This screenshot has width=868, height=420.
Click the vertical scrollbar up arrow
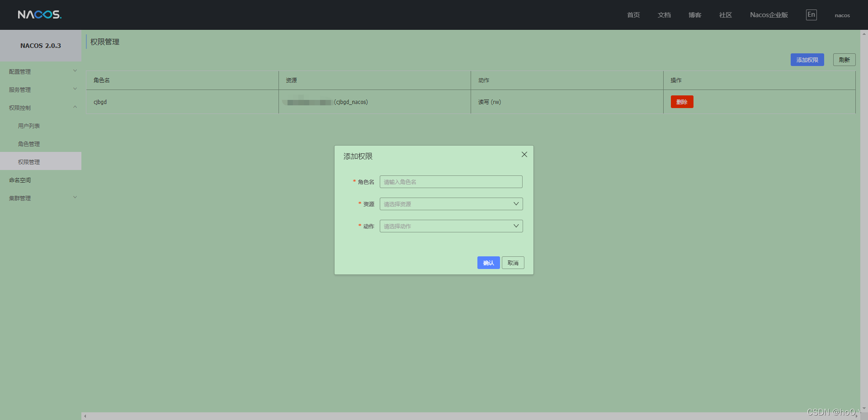pyautogui.click(x=864, y=33)
